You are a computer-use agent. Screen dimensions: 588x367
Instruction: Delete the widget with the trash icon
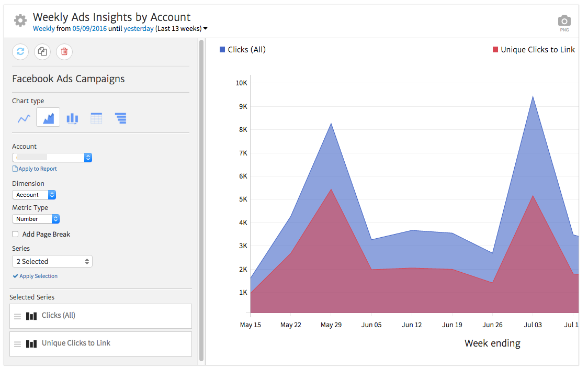[64, 52]
